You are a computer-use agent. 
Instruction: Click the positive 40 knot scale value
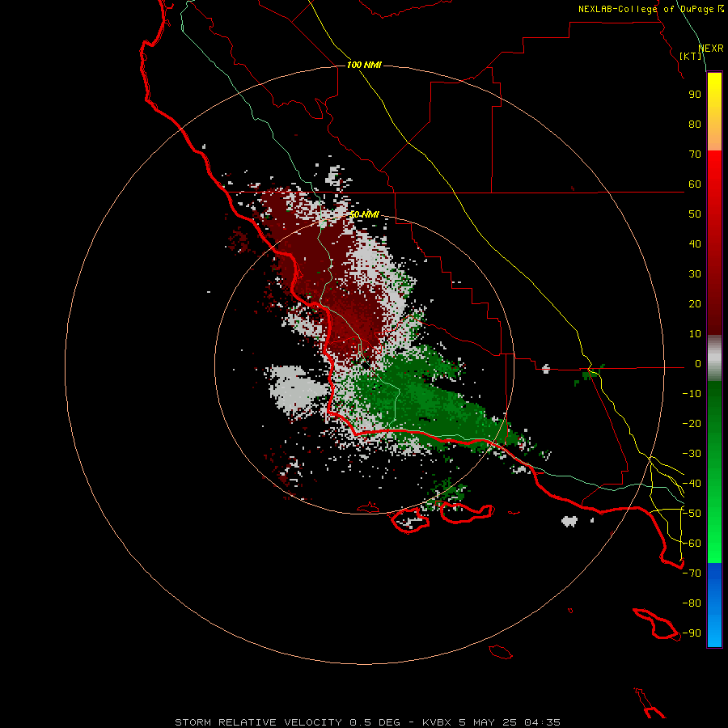click(x=695, y=244)
